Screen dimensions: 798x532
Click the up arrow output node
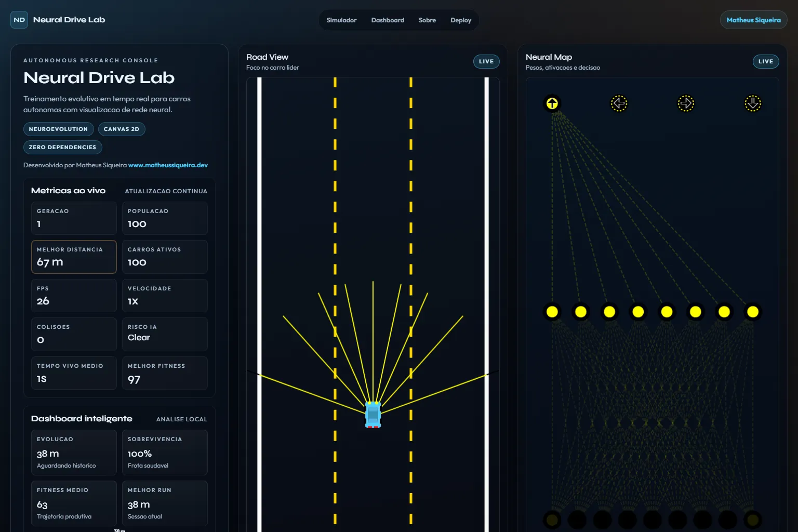click(x=552, y=103)
